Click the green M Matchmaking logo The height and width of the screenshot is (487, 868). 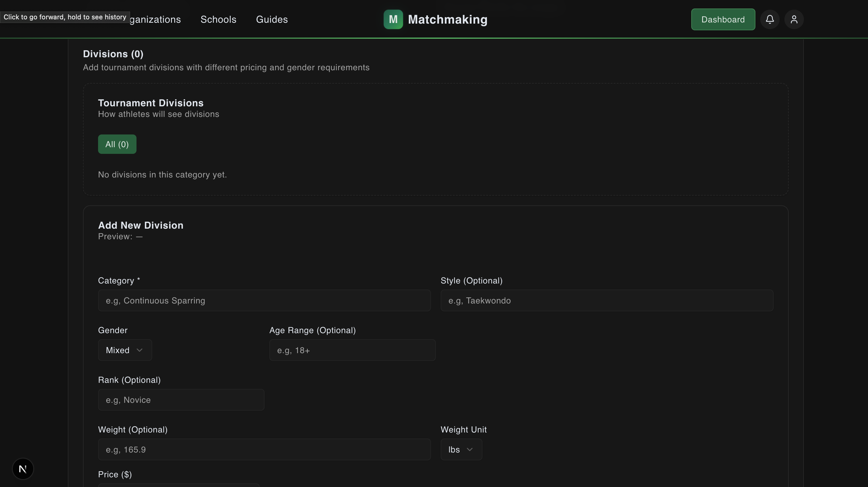coord(393,19)
